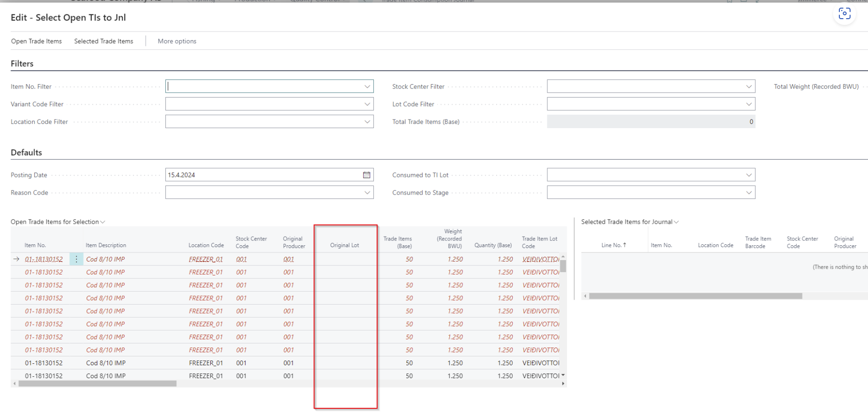
Task: Click More options
Action: click(x=177, y=41)
